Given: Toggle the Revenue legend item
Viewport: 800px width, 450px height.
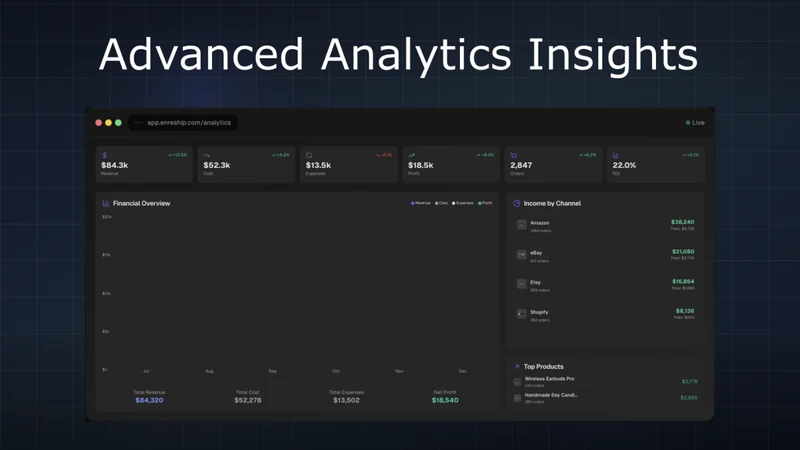Looking at the screenshot, I should pos(421,203).
